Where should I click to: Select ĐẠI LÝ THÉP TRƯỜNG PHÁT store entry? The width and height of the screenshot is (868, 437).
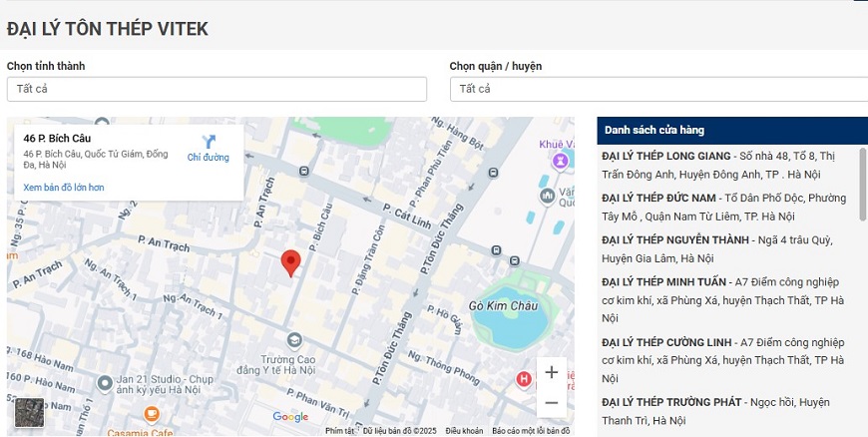pyautogui.click(x=725, y=411)
